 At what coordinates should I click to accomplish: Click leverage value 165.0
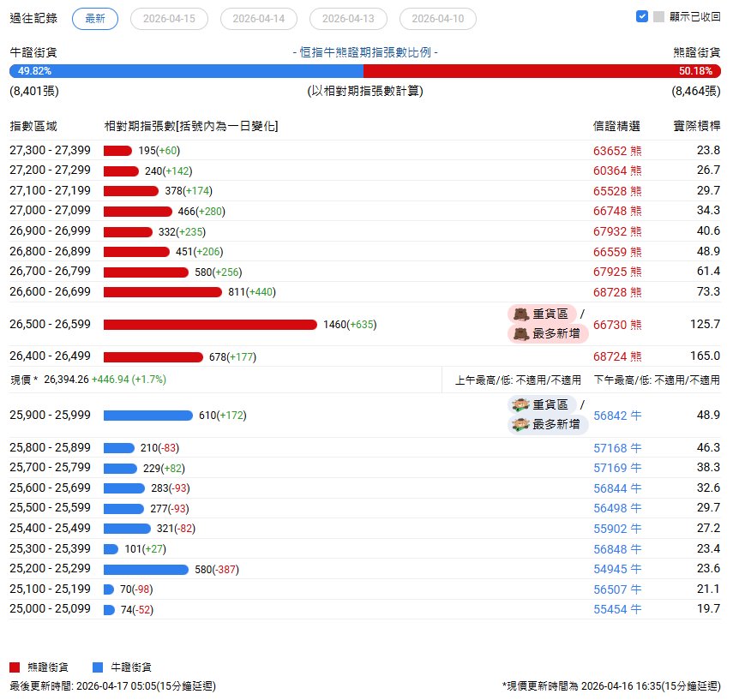(x=705, y=356)
